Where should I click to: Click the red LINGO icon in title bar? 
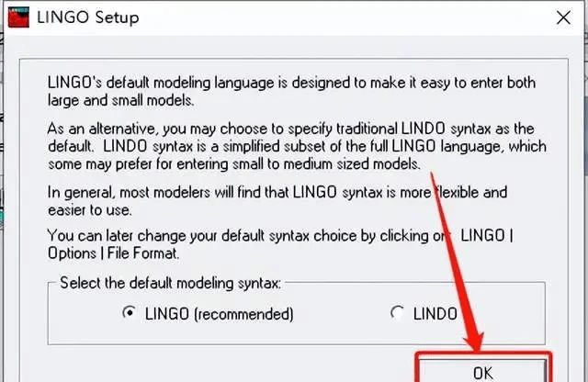click(18, 17)
